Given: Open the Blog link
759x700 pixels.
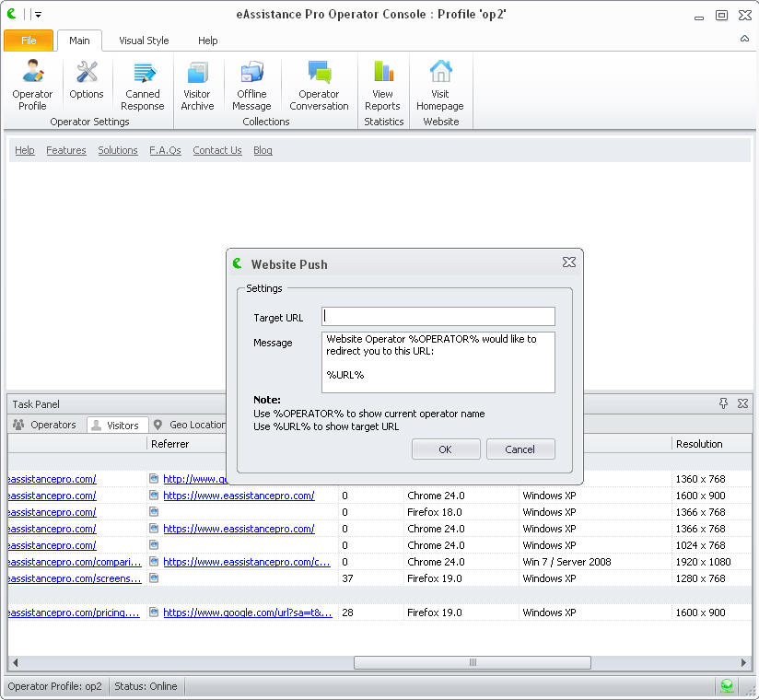Looking at the screenshot, I should 263,150.
